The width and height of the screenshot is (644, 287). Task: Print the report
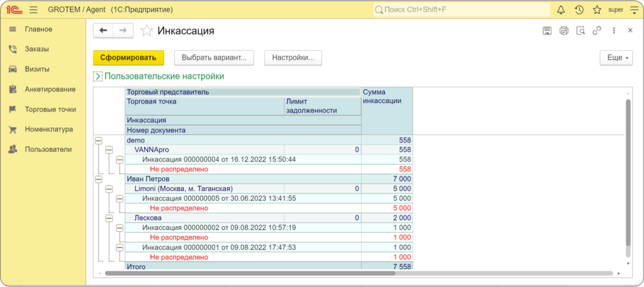tap(564, 31)
